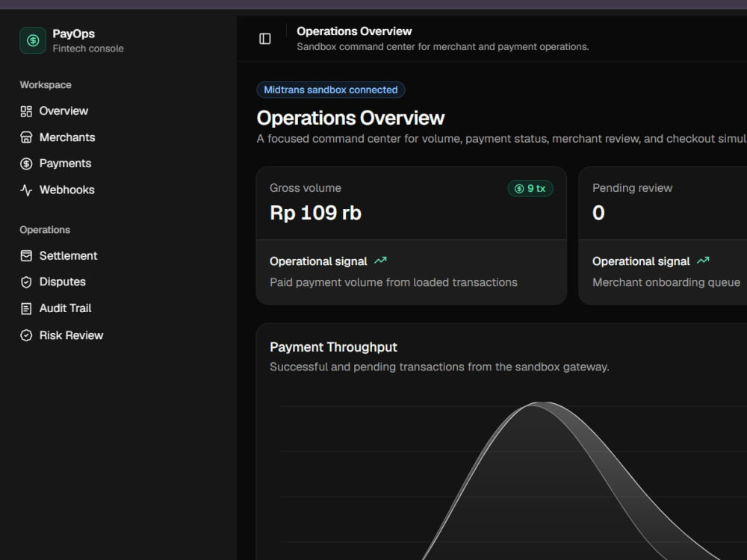Click the Disputes shield icon
Screen dimensions: 747x560
point(26,282)
